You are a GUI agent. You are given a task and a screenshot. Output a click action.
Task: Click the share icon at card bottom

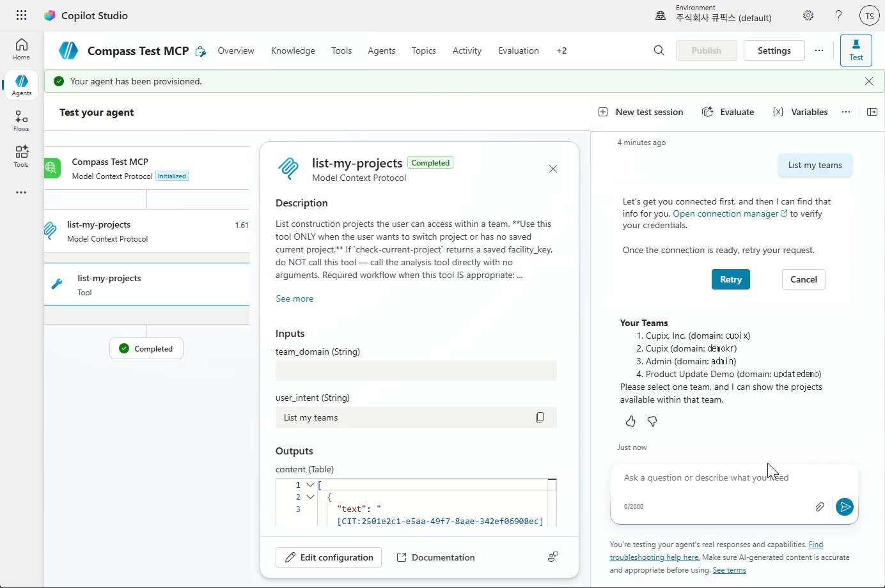tap(553, 557)
